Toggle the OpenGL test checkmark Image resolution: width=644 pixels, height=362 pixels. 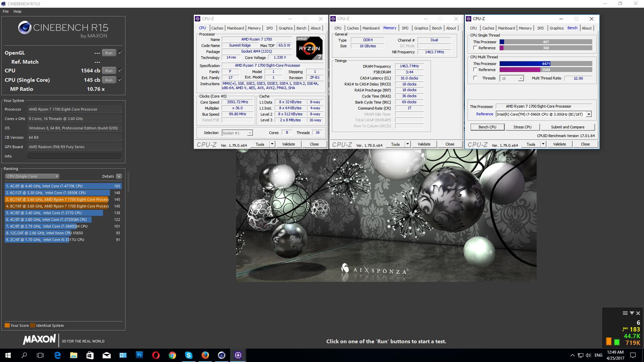pyautogui.click(x=120, y=53)
